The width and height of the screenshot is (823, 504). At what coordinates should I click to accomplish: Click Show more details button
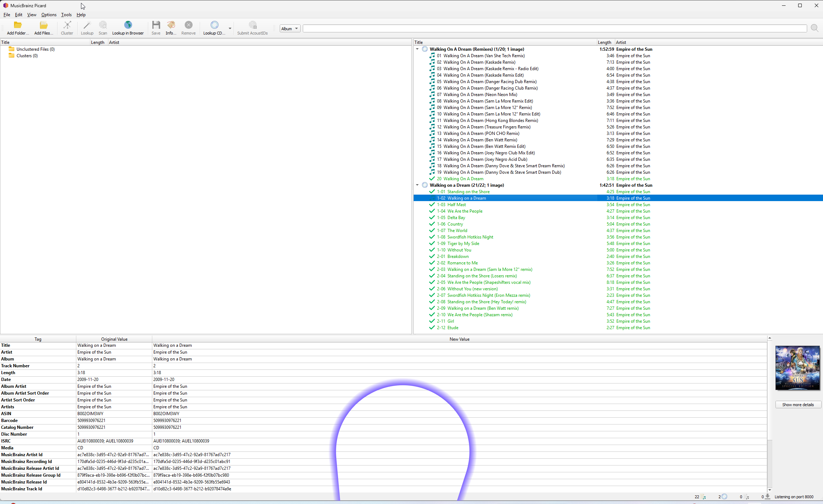point(798,405)
